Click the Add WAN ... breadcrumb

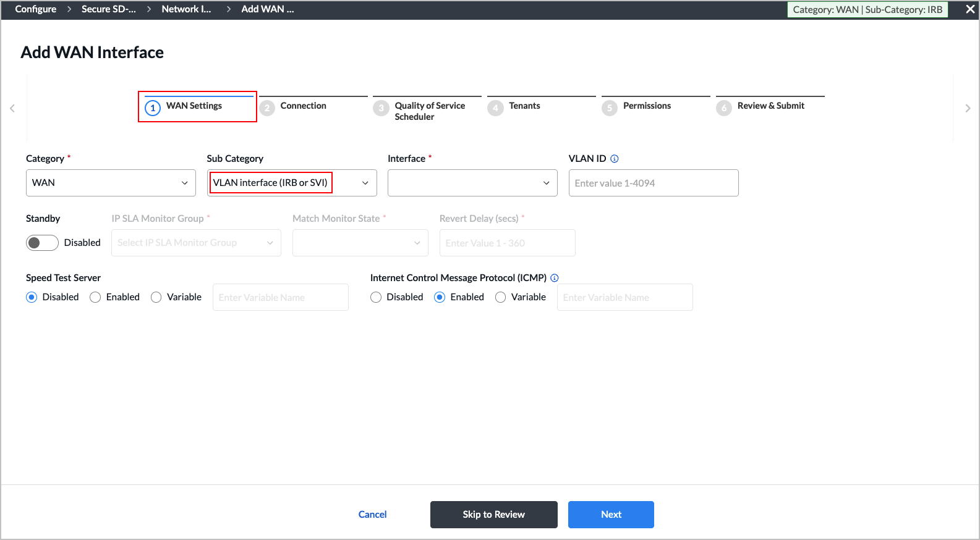[268, 9]
